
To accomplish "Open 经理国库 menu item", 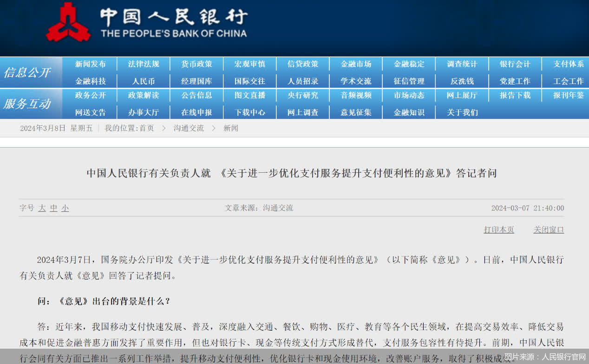I will pos(196,81).
